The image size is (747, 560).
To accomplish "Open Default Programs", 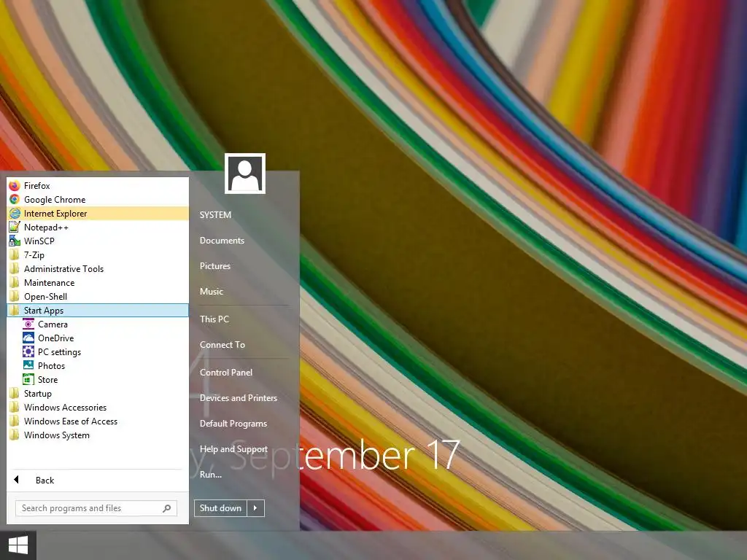I will point(233,424).
